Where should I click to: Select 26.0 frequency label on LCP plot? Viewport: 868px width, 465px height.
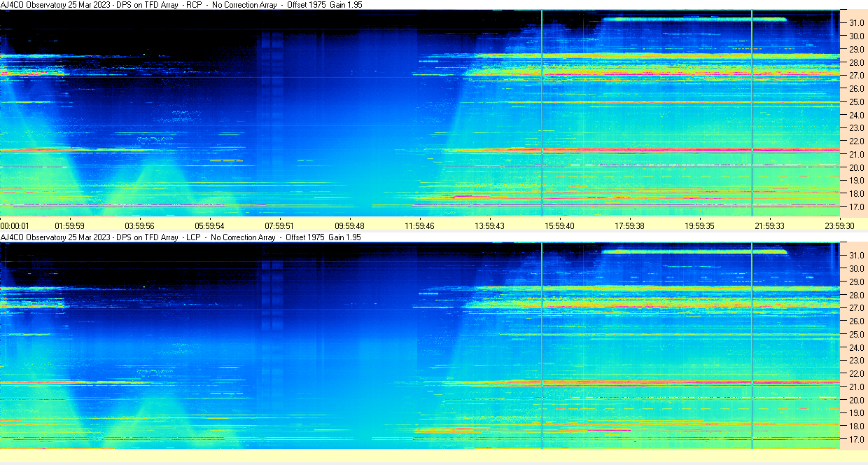tap(857, 321)
